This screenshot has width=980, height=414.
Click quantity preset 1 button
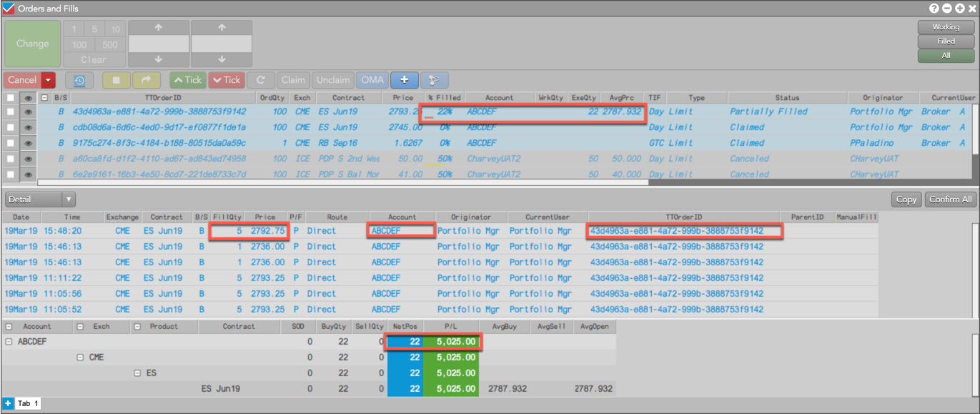tap(74, 29)
